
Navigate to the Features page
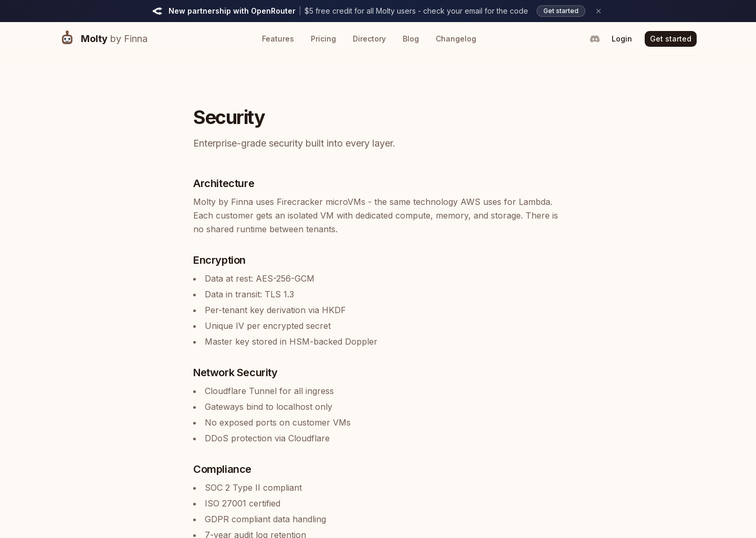click(x=278, y=39)
